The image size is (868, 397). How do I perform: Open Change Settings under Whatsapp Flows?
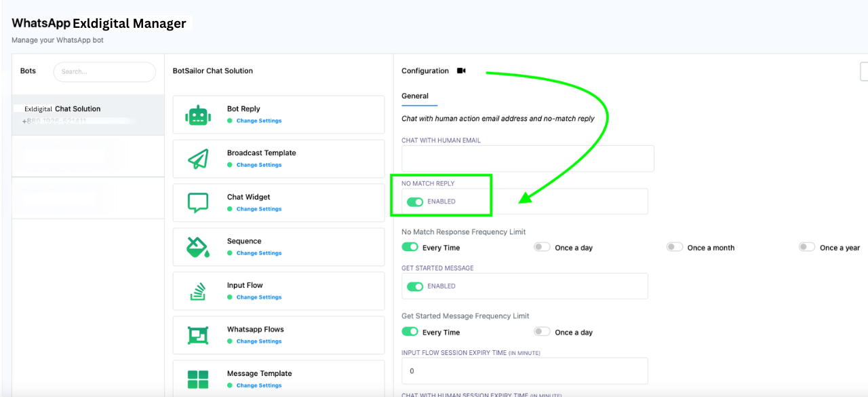(x=259, y=341)
